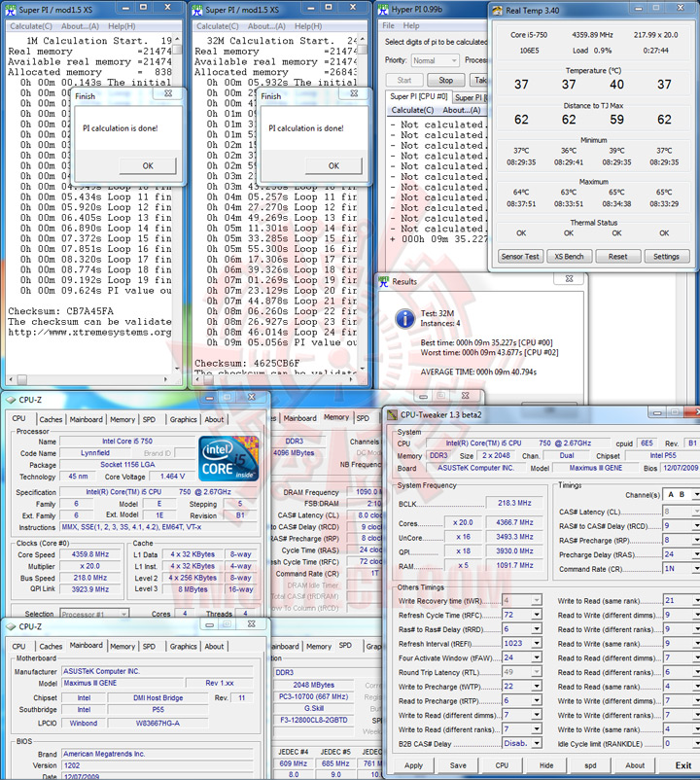Open the Priority dropdown in Hyper PI
This screenshot has height=780, width=700.
(435, 60)
